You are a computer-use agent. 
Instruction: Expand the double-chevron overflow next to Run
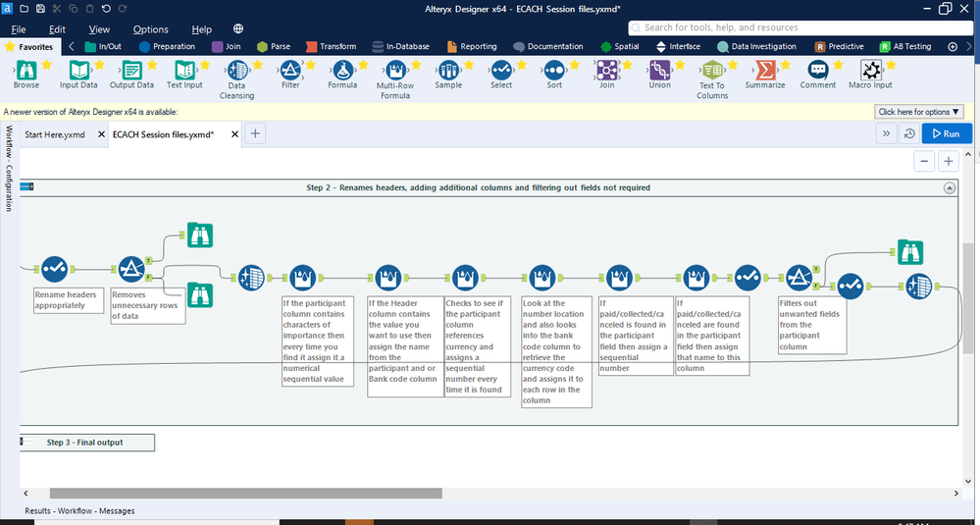click(x=886, y=133)
